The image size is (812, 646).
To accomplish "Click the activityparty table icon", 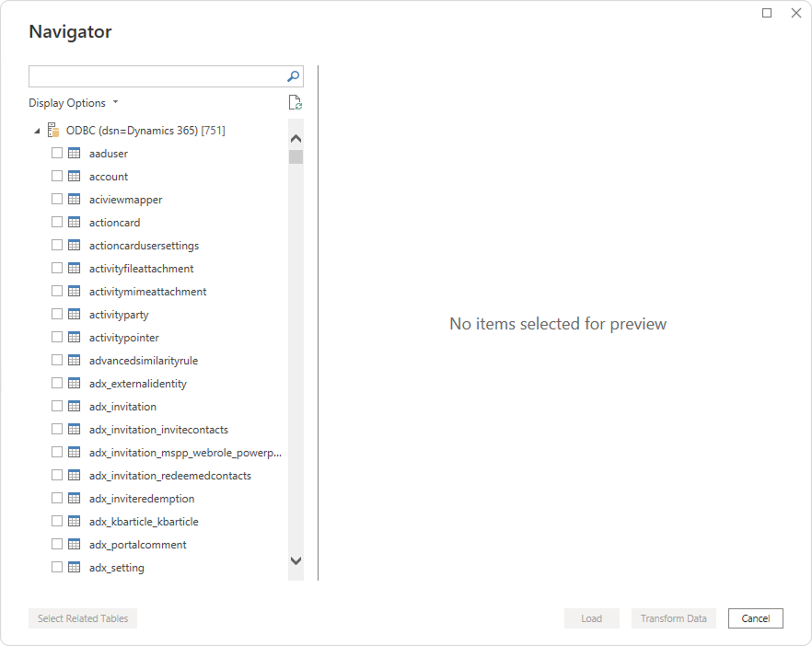I will pyautogui.click(x=75, y=315).
